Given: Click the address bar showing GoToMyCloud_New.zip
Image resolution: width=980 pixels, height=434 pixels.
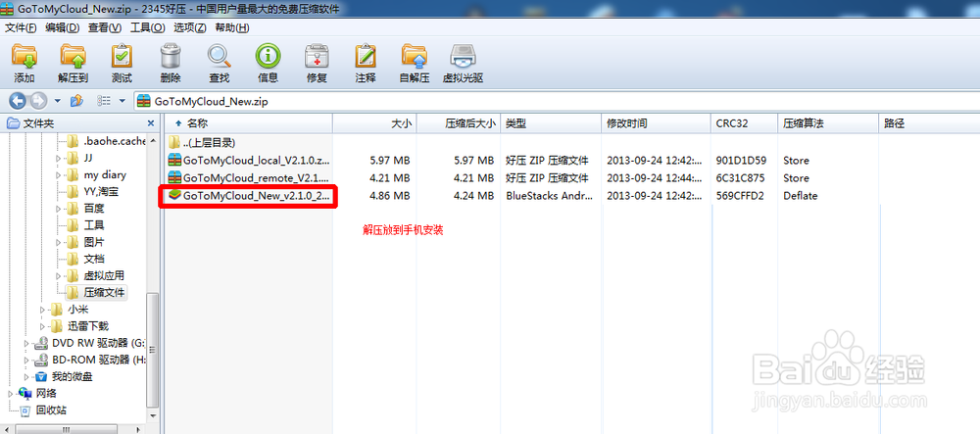Looking at the screenshot, I should [x=557, y=101].
